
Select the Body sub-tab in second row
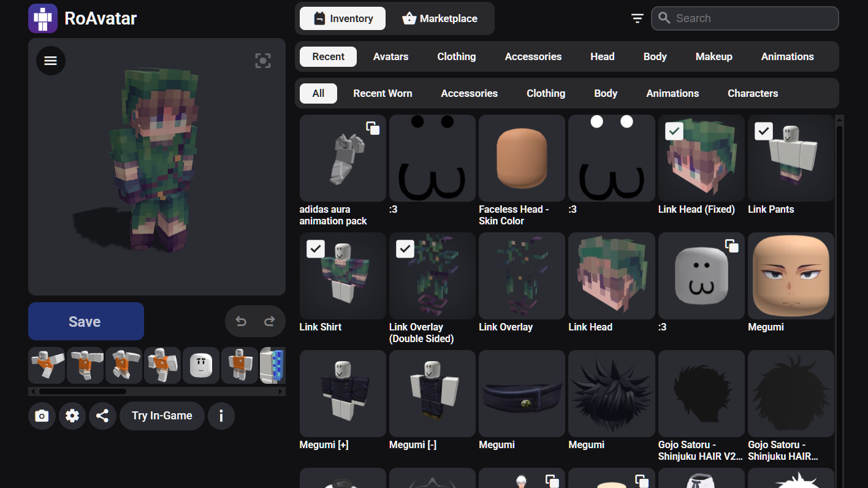coord(605,93)
